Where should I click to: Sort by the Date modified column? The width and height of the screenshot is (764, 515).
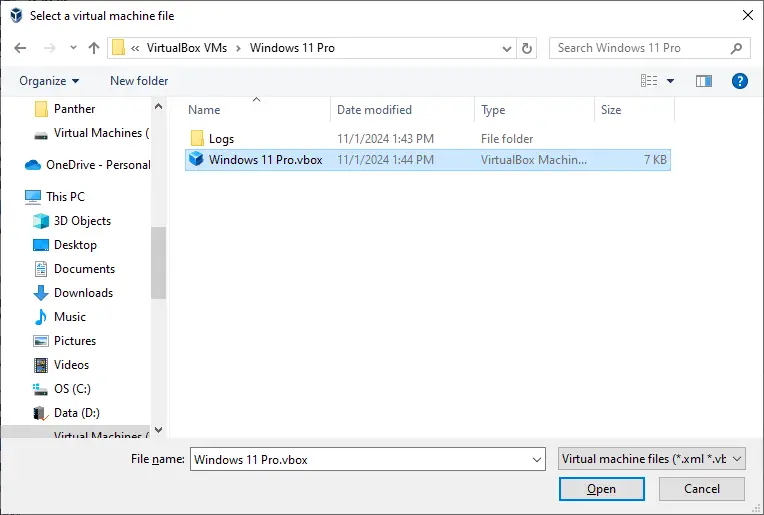coord(374,110)
